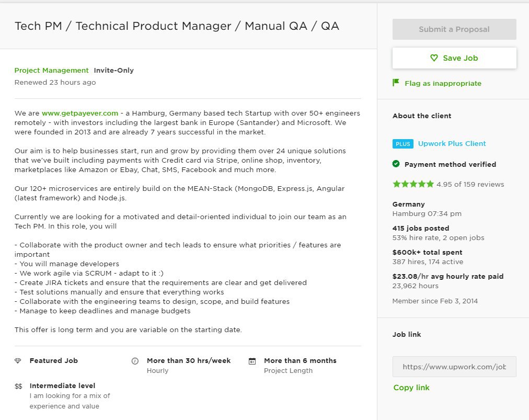Viewport: 529px width, 420px height.
Task: Click the heart icon on Save Job
Action: (x=434, y=58)
